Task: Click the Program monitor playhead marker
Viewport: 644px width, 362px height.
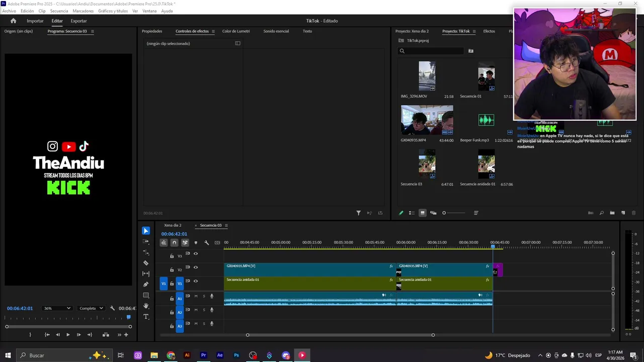Action: coord(129,317)
